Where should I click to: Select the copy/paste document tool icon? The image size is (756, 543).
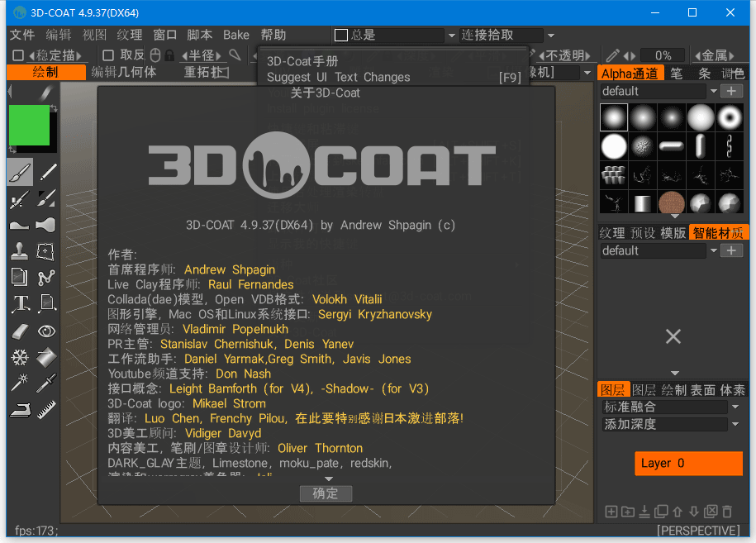(x=20, y=278)
